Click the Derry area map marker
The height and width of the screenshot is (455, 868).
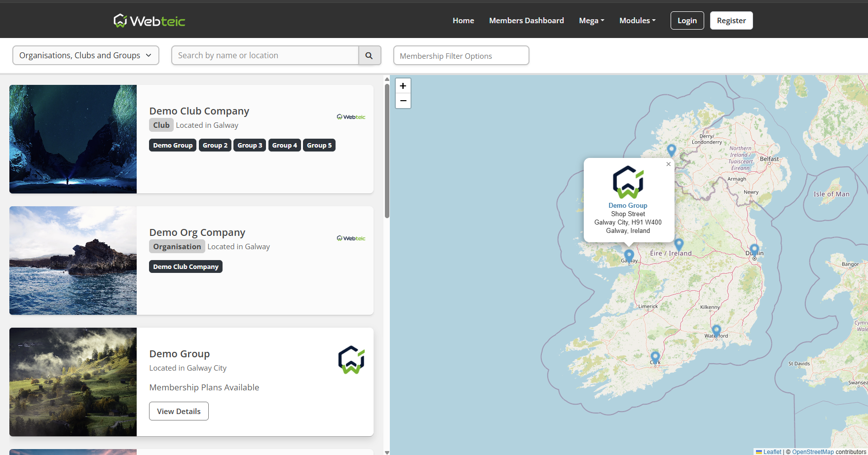(x=671, y=150)
